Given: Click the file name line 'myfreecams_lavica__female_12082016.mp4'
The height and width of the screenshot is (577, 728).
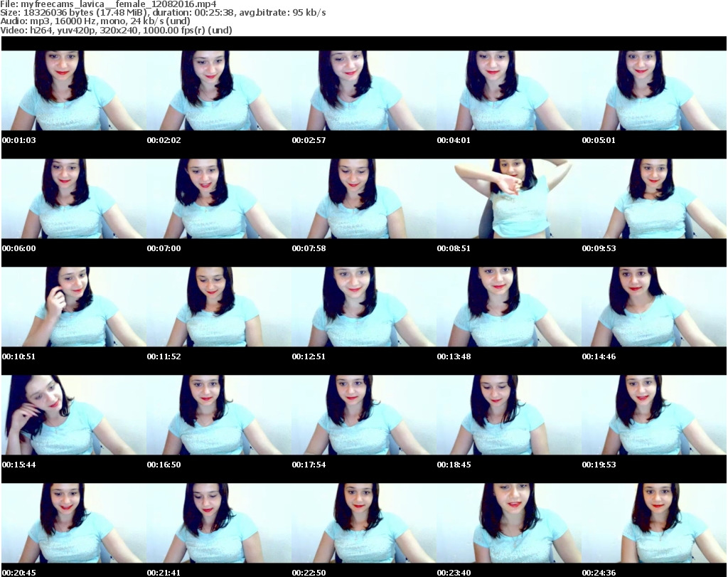Looking at the screenshot, I should 108,4.
